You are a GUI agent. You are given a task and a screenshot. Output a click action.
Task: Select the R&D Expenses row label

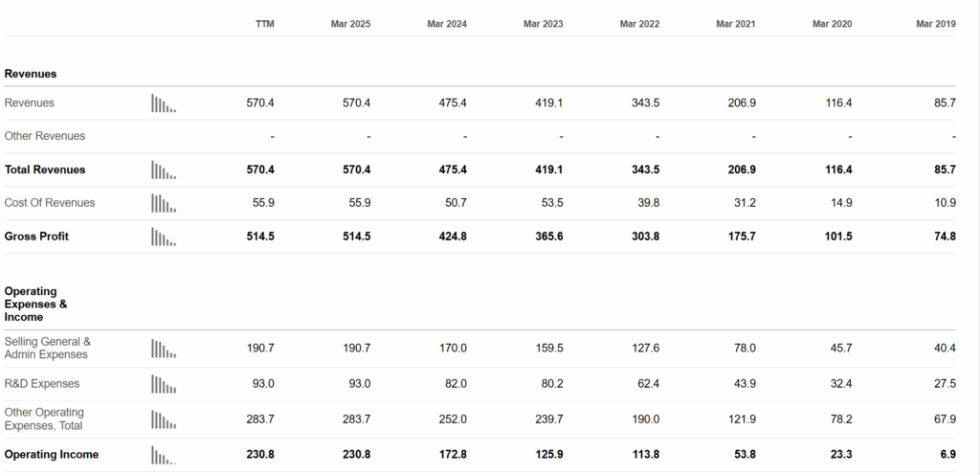42,384
